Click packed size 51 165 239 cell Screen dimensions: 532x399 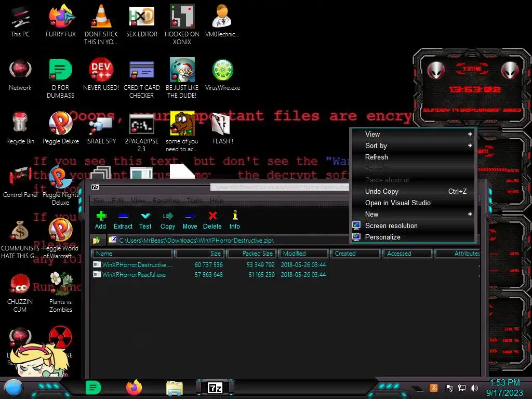point(262,275)
